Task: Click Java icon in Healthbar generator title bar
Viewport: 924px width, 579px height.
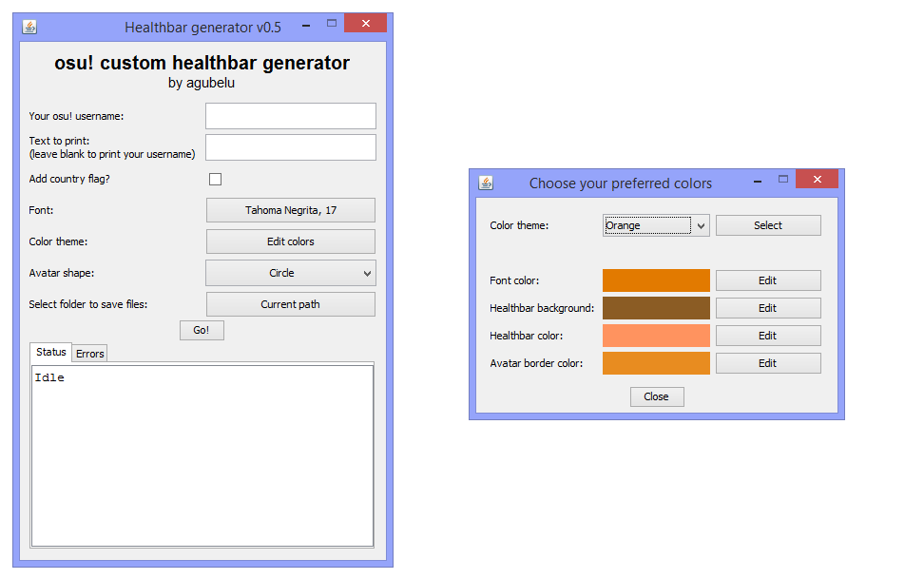Action: click(x=29, y=27)
